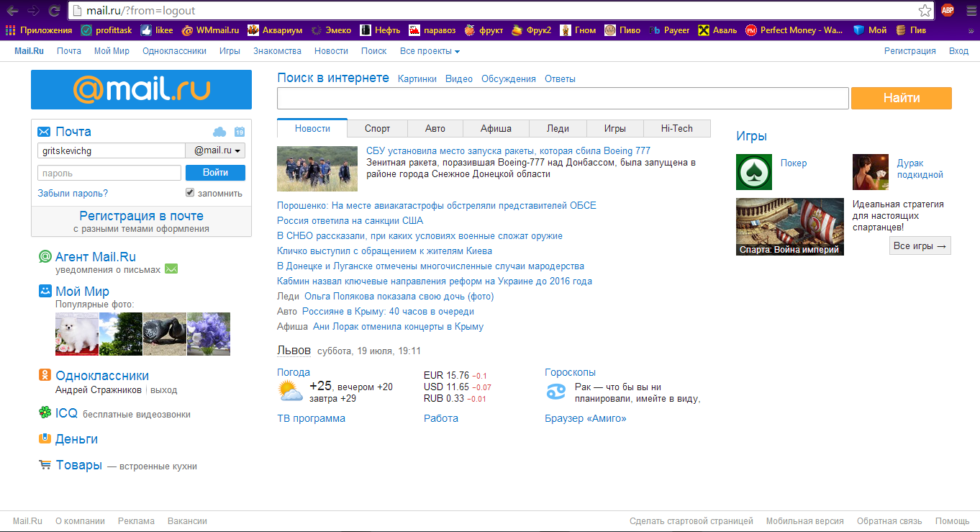Open the Эмеко bookmark

(331, 30)
